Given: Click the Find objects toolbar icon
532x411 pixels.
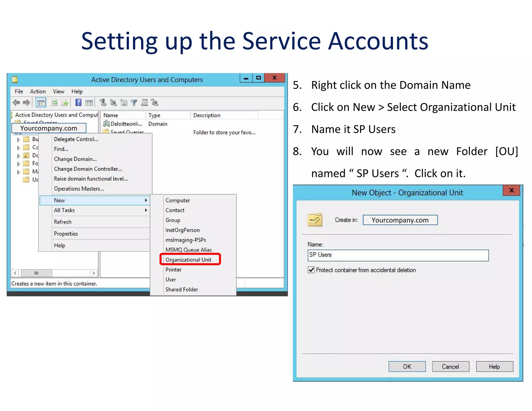Looking at the screenshot, I should click(144, 103).
